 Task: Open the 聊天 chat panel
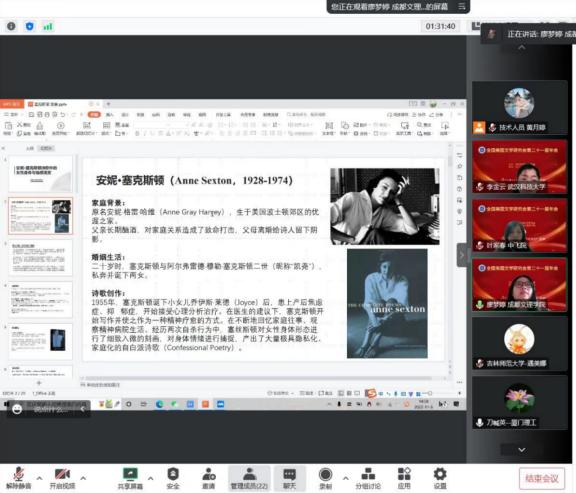(x=289, y=478)
